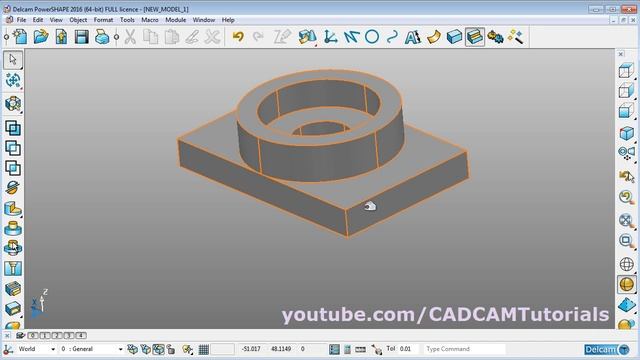640x360 pixels.
Task: Close the levels toolbar
Action: pyautogui.click(x=7, y=336)
